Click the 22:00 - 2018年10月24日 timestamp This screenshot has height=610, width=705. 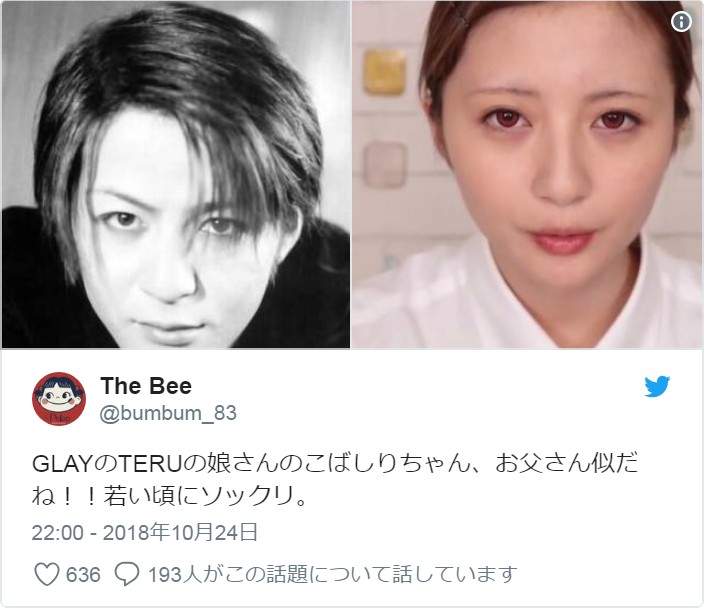pos(144,532)
